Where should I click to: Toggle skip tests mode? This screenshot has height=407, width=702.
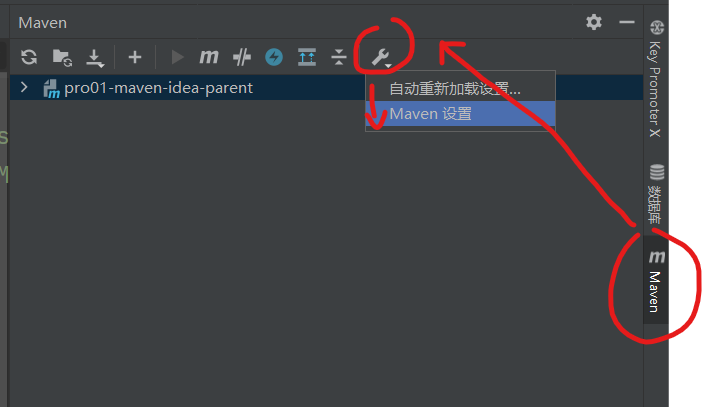[x=242, y=57]
